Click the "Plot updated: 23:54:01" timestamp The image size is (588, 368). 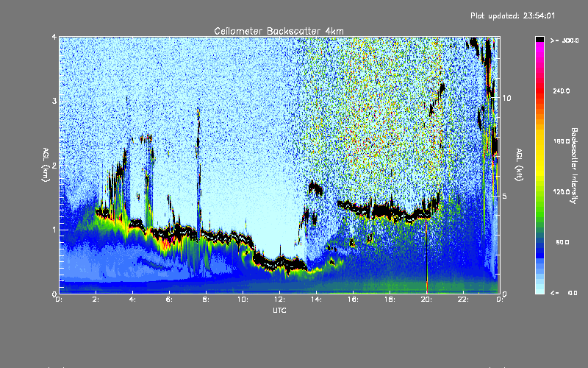coord(512,15)
